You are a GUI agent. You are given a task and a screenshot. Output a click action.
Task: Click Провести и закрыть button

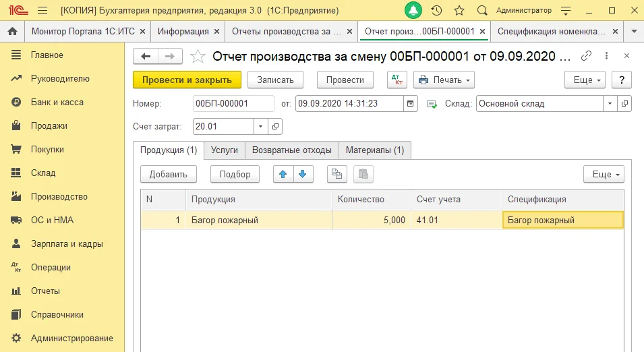point(187,80)
